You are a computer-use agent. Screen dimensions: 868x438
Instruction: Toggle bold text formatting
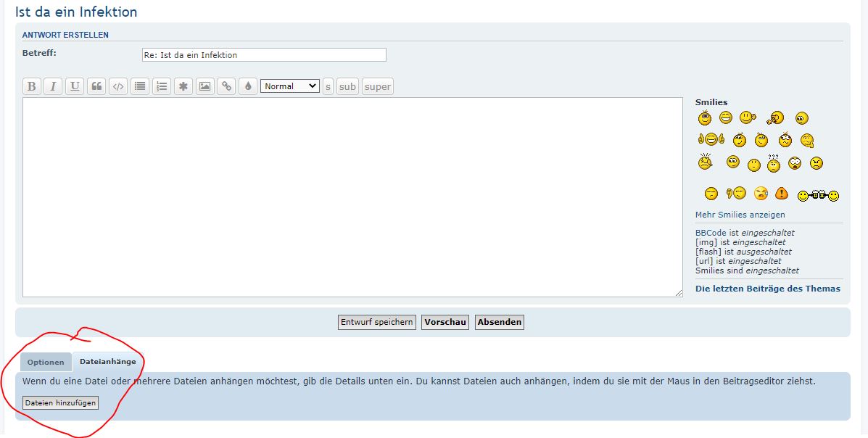tap(31, 86)
